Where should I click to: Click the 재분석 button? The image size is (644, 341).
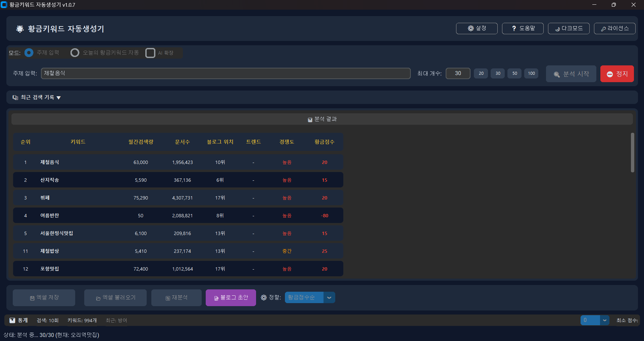click(177, 298)
